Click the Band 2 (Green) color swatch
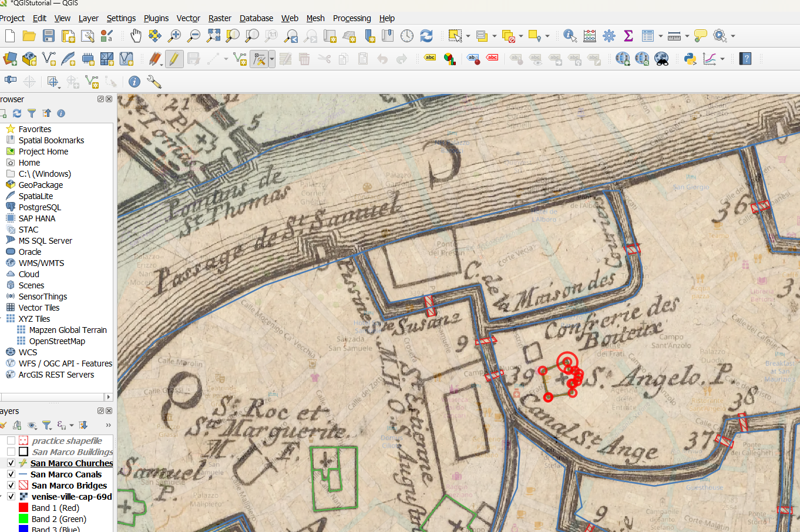 click(x=23, y=519)
